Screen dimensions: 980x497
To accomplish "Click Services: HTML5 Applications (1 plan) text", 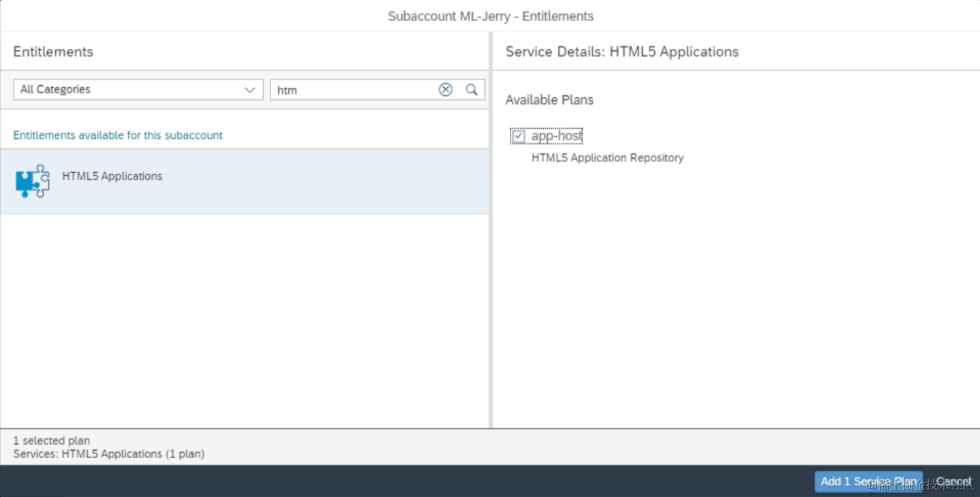I will click(108, 453).
